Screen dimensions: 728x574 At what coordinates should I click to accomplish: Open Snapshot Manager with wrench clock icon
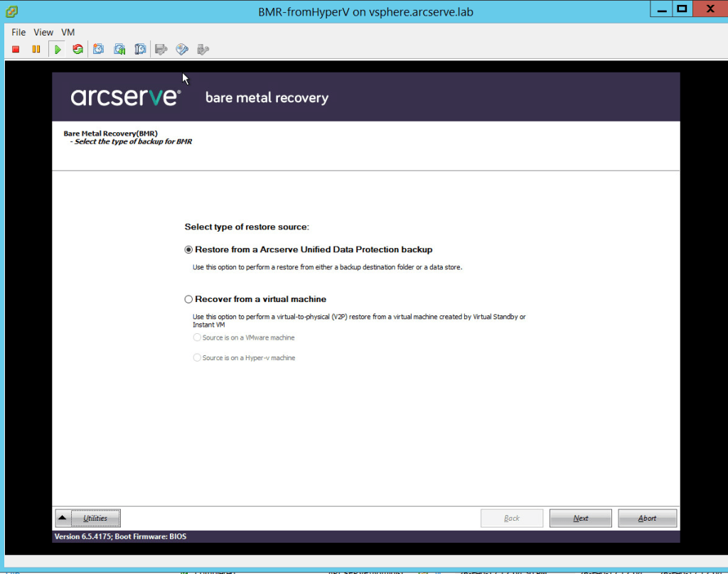coord(140,49)
